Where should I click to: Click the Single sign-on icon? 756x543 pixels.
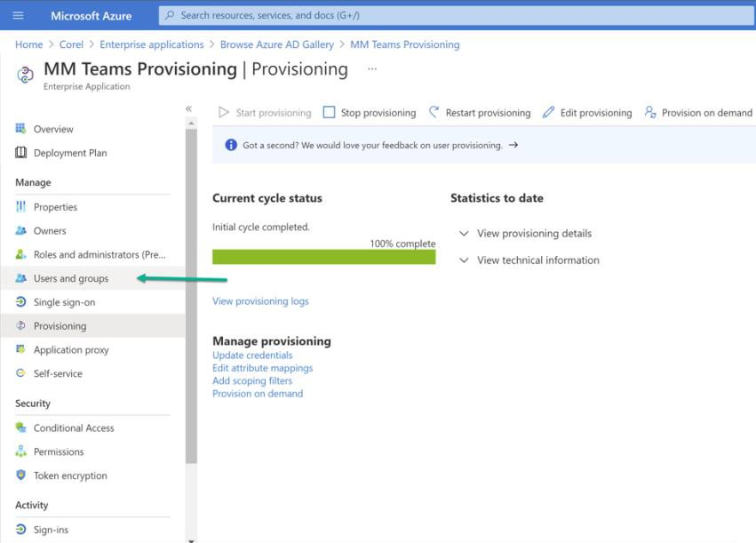pos(20,302)
